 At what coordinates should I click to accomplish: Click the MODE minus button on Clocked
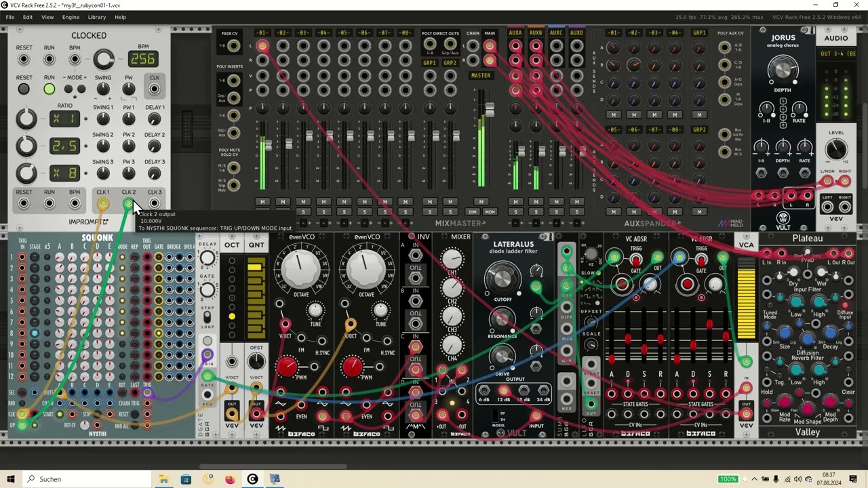[x=70, y=89]
